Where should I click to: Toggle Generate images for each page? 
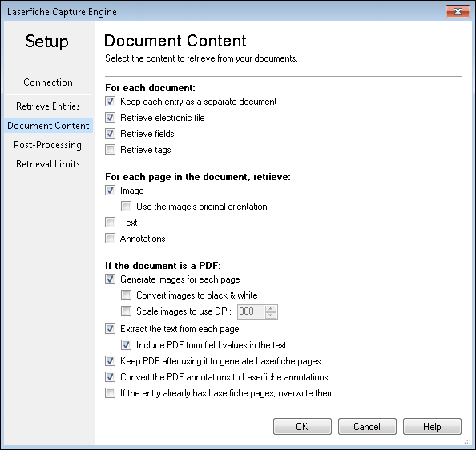(x=110, y=279)
